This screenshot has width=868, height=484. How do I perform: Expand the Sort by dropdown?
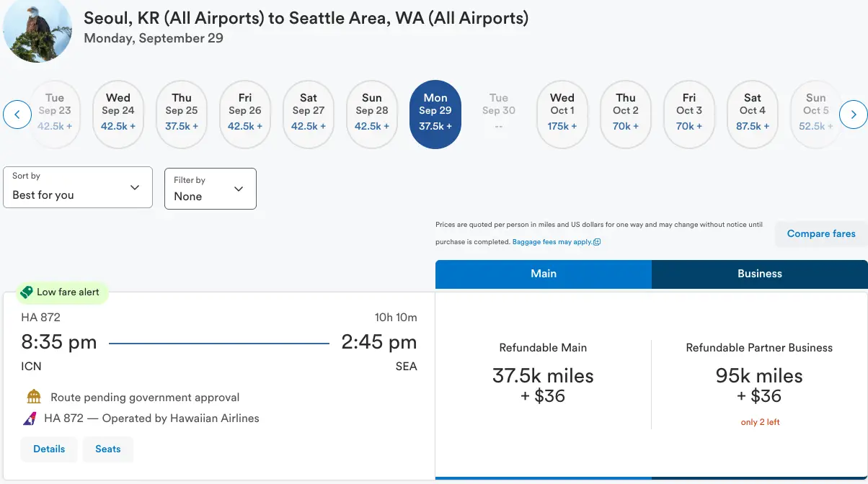tap(78, 187)
